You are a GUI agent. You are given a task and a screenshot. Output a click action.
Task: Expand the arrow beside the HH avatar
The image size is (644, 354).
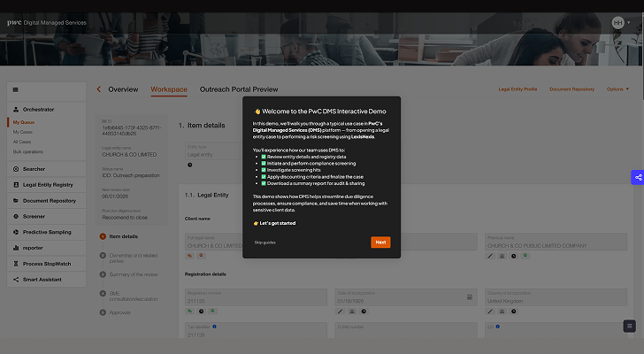click(628, 23)
